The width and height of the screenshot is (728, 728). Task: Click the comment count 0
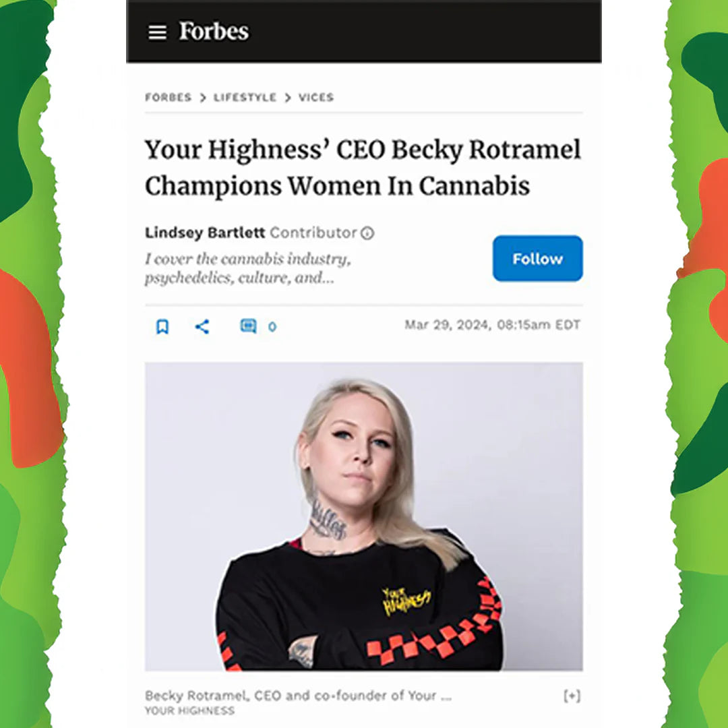(272, 327)
